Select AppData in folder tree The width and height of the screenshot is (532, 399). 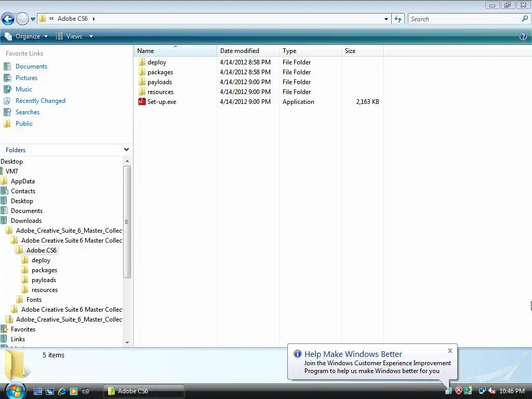click(x=23, y=181)
